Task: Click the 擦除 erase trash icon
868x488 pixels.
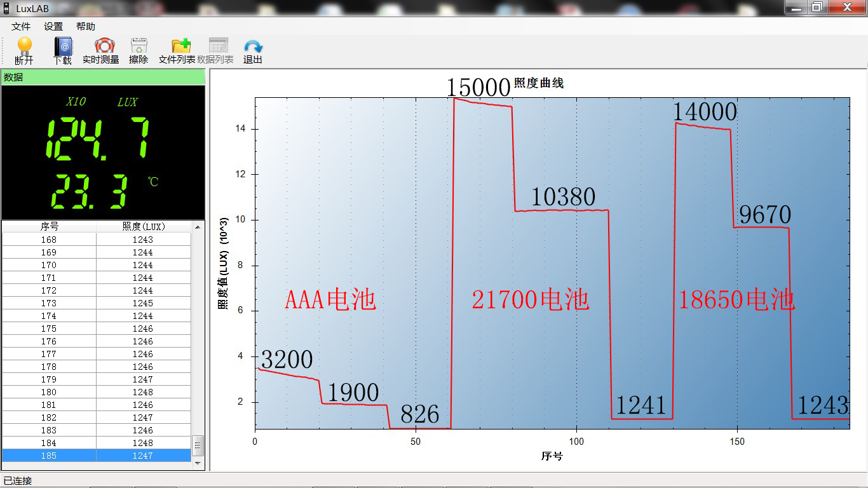Action: pos(139,46)
